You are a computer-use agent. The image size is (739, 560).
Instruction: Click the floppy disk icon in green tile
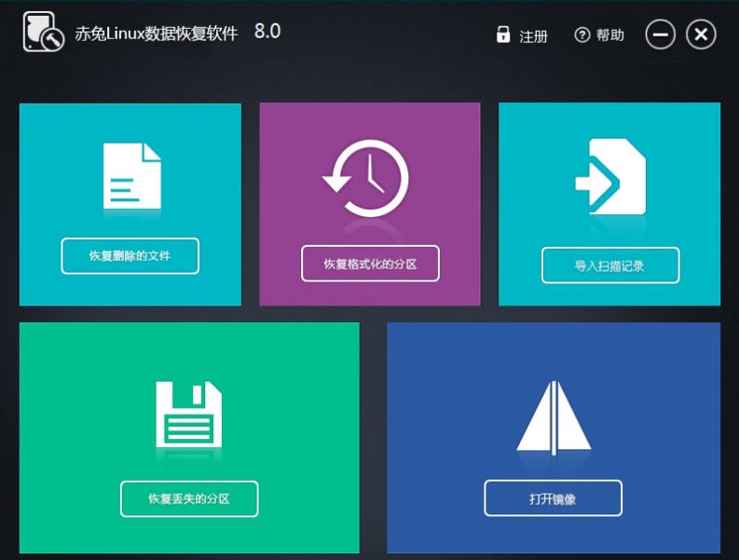(x=188, y=415)
